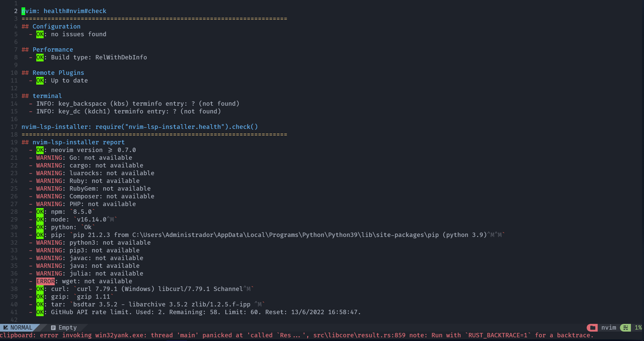The width and height of the screenshot is (644, 341).
Task: Click the red folder icon in the statusline
Action: point(592,328)
